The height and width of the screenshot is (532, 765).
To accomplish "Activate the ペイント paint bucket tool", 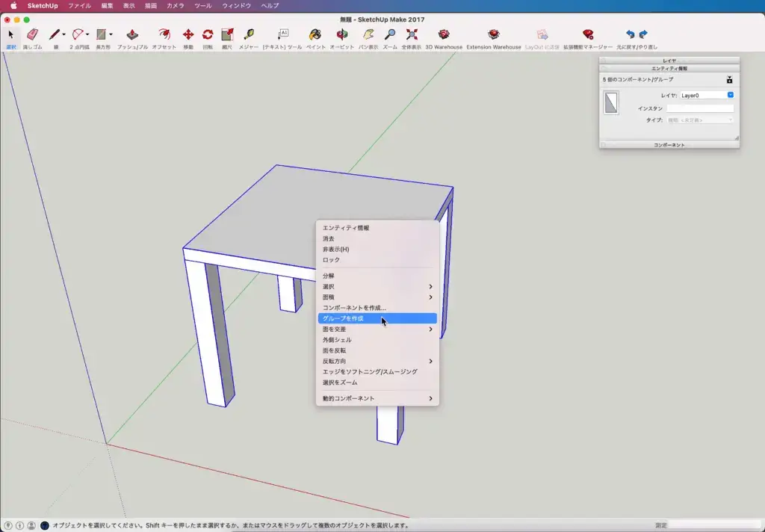I will [x=315, y=34].
